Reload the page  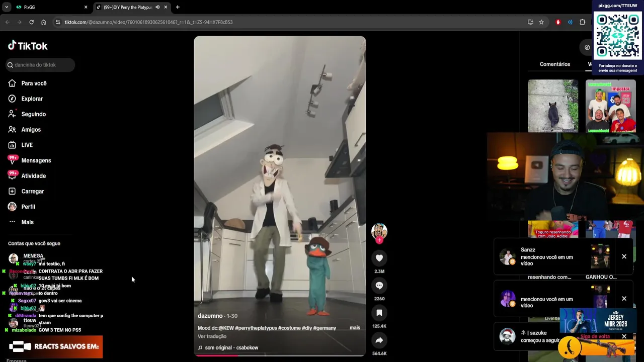[31, 22]
